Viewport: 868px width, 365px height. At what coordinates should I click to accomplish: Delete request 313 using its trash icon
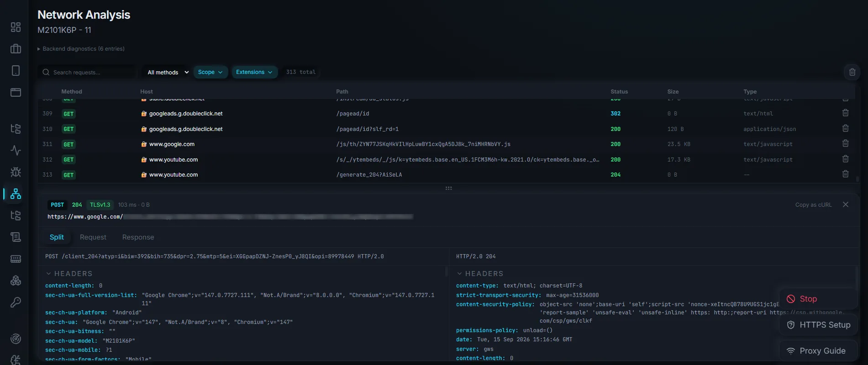click(845, 174)
